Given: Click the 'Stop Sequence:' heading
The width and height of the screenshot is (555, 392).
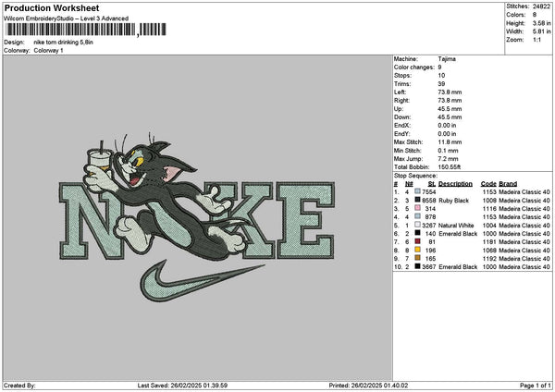Looking at the screenshot, I should (415, 176).
